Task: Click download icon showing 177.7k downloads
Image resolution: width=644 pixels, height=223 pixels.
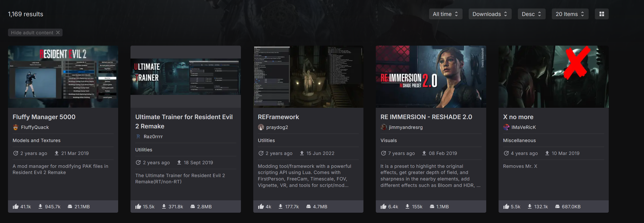Action: point(281,207)
